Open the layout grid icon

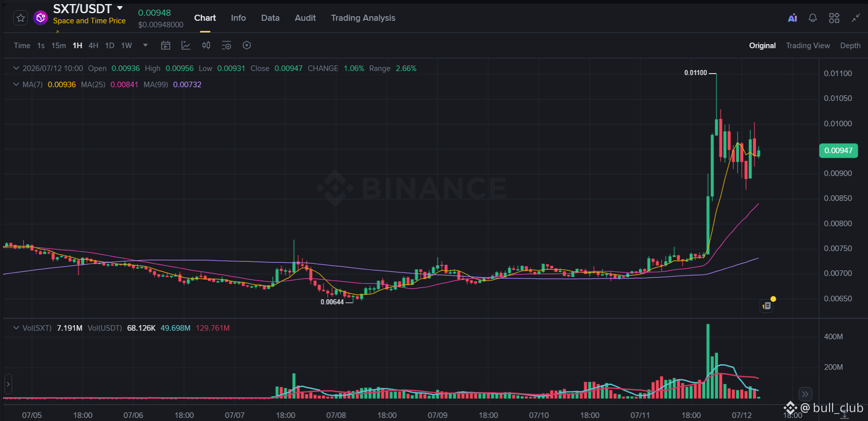point(834,18)
